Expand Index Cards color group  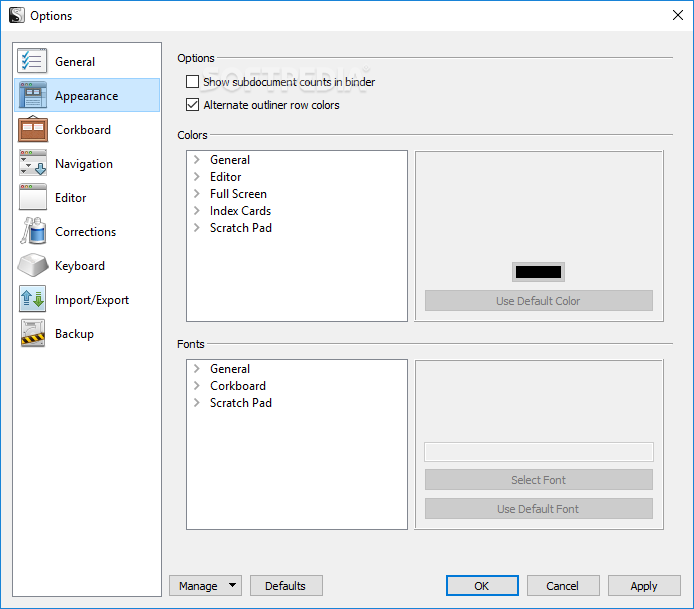click(x=197, y=211)
